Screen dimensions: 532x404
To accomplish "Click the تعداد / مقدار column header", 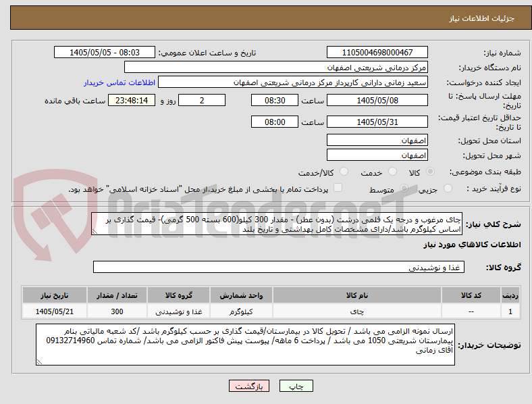I will (x=117, y=295).
